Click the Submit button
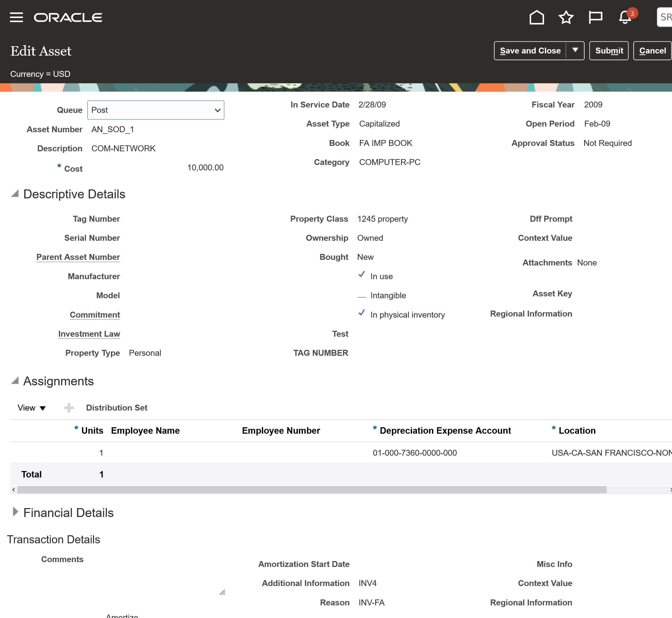The width and height of the screenshot is (672, 618). pyautogui.click(x=609, y=51)
